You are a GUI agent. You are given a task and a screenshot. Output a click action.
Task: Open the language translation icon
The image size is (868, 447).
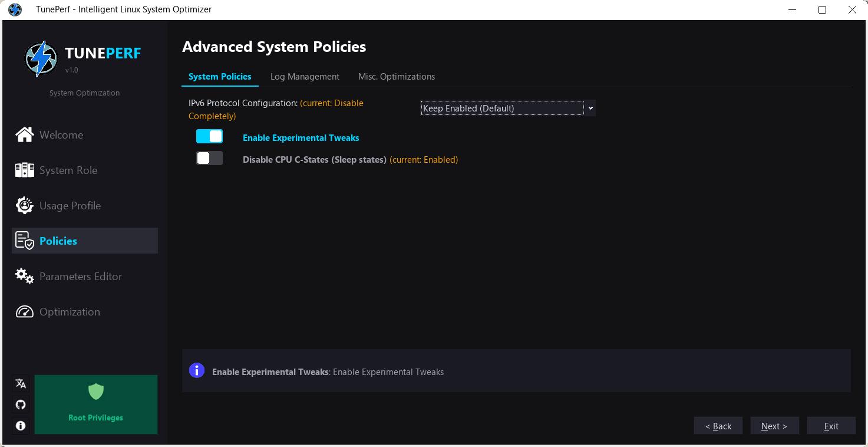[21, 384]
